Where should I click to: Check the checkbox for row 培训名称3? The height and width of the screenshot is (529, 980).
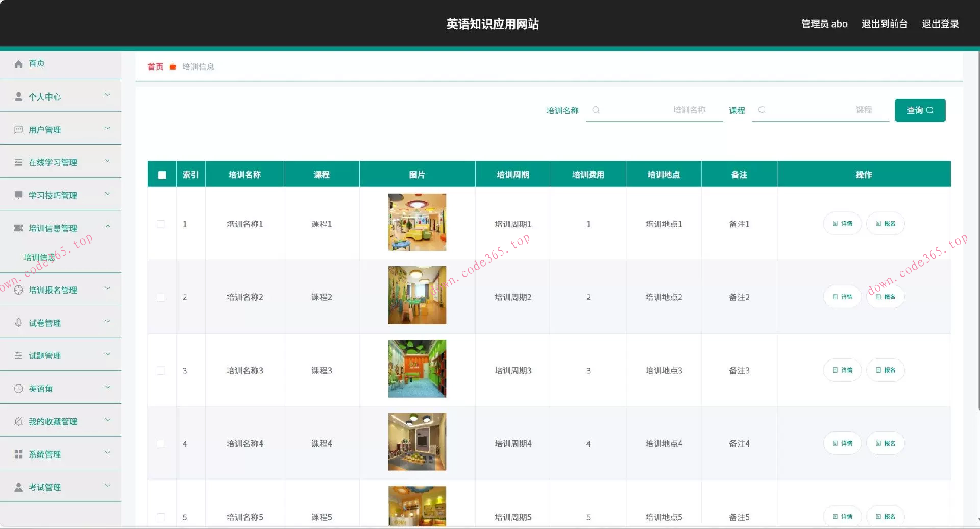pos(161,370)
